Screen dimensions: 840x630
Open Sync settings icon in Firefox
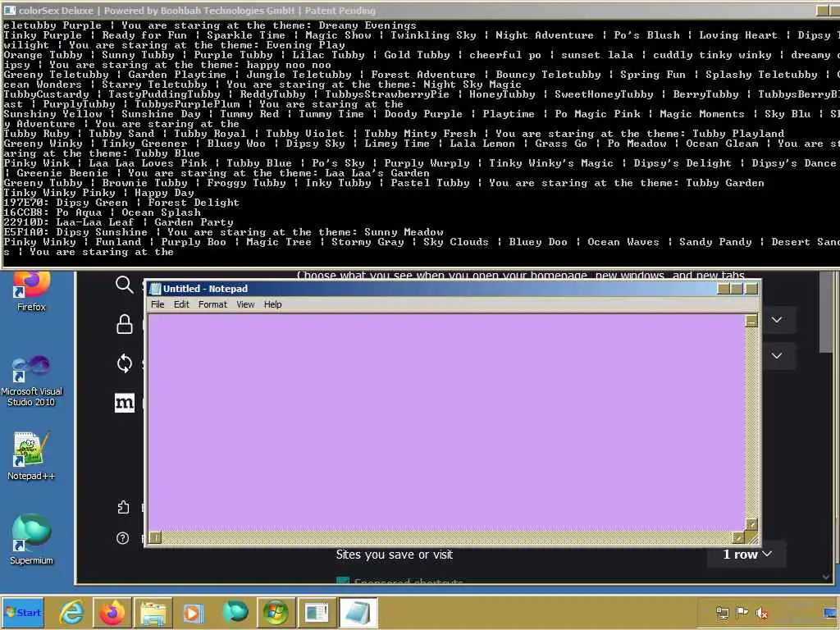pos(125,363)
